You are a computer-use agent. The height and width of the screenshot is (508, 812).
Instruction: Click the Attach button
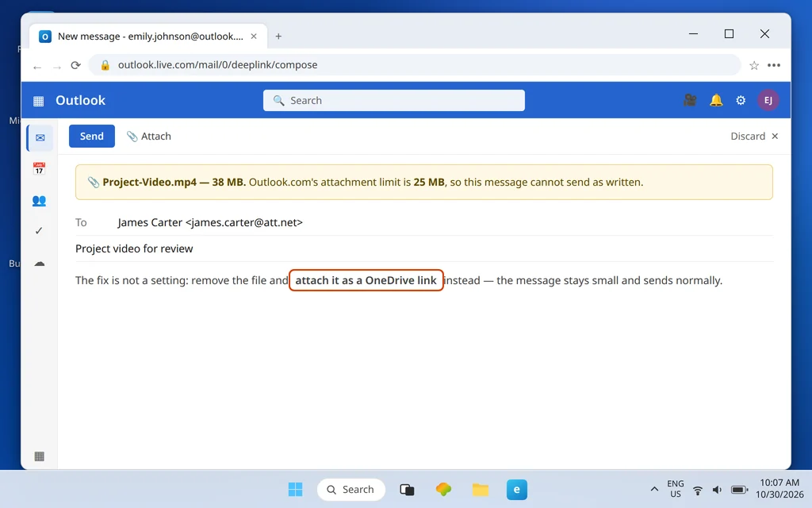pos(149,136)
